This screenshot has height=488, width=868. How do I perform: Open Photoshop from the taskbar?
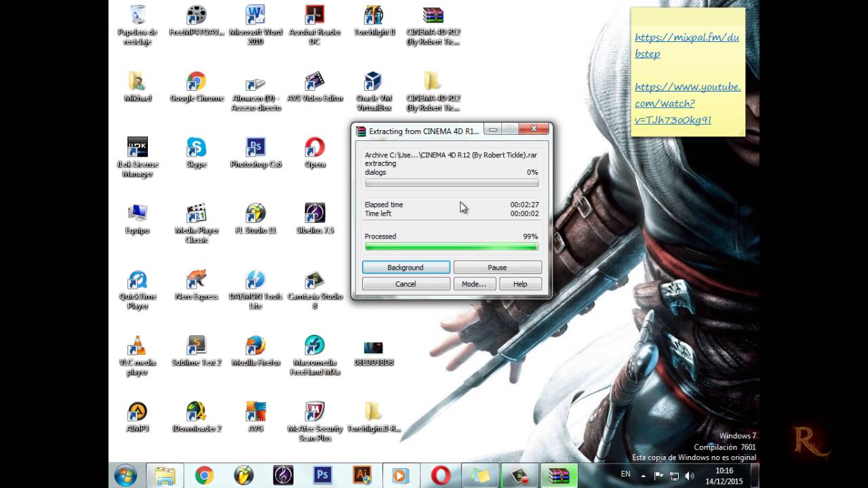point(322,476)
